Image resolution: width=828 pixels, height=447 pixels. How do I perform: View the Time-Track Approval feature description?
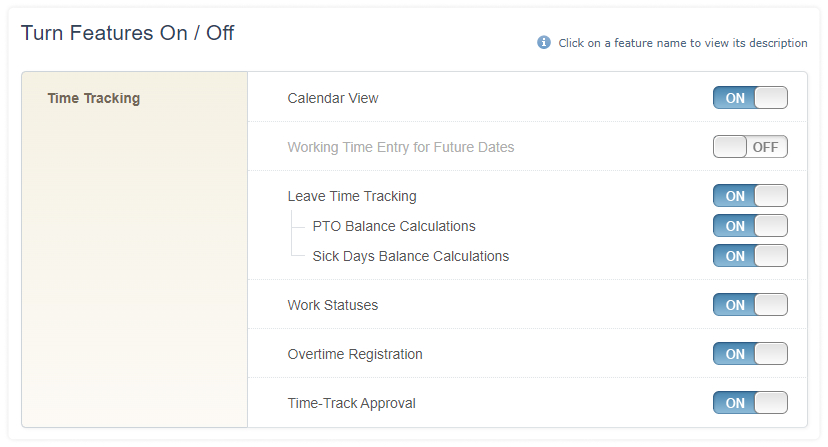pyautogui.click(x=351, y=404)
